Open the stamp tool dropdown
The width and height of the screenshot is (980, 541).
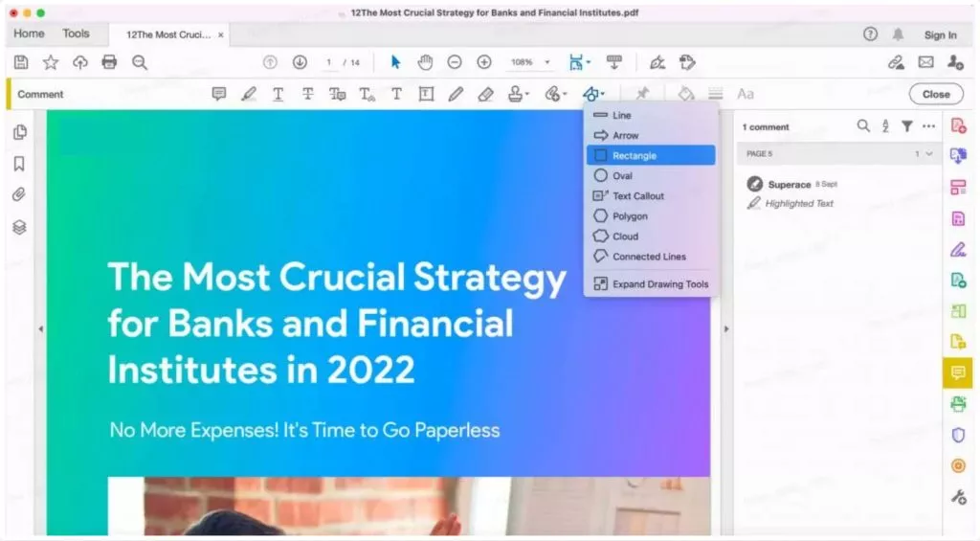pyautogui.click(x=518, y=94)
